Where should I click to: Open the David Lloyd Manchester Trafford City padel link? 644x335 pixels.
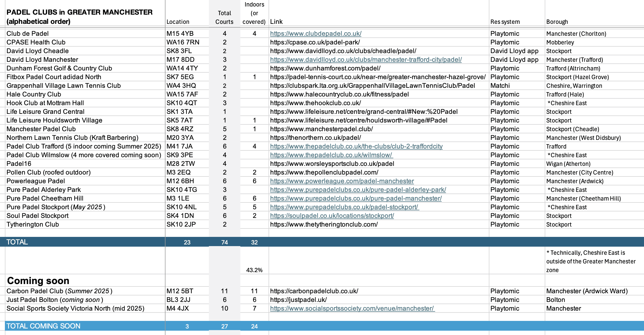366,60
